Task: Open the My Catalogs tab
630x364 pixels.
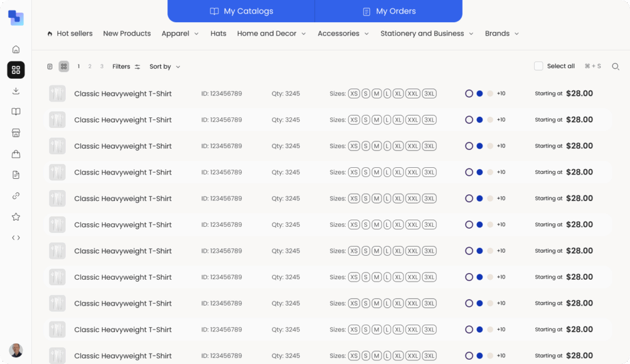Action: point(241,11)
